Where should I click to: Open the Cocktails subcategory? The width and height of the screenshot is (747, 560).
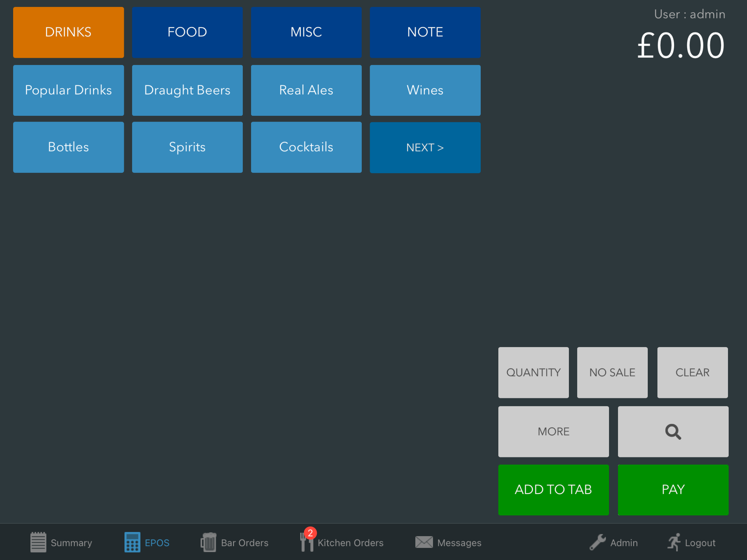tap(306, 147)
